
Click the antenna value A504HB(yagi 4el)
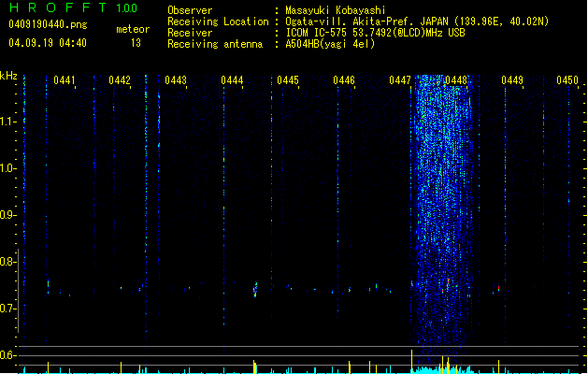tap(330, 44)
